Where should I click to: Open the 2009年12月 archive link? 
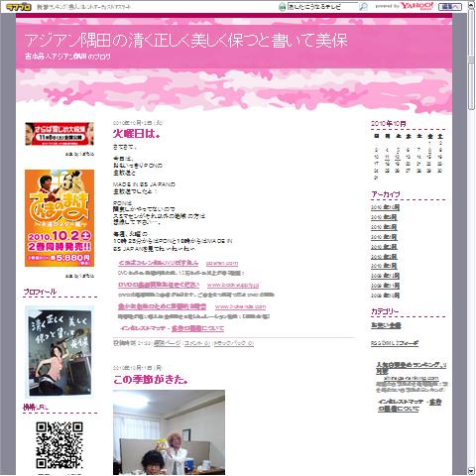pos(385,276)
